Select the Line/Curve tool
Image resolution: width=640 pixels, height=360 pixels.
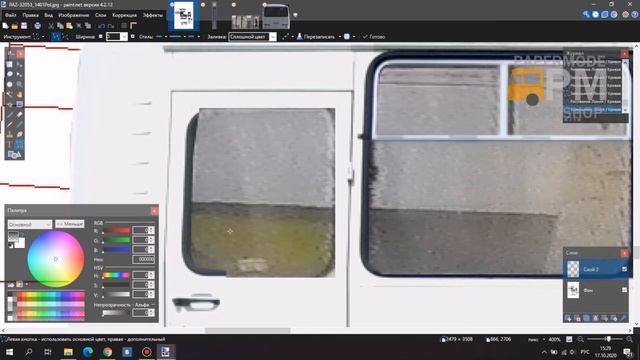(x=19, y=144)
